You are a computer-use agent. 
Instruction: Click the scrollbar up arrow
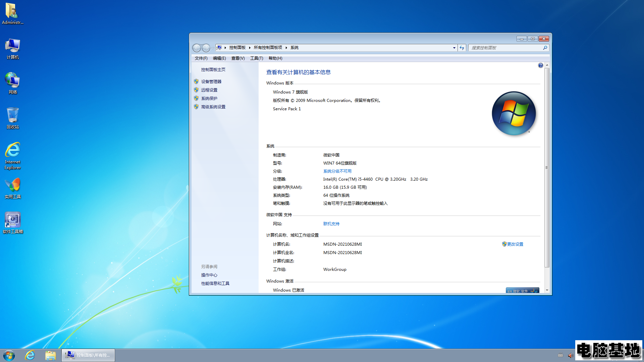tap(547, 65)
